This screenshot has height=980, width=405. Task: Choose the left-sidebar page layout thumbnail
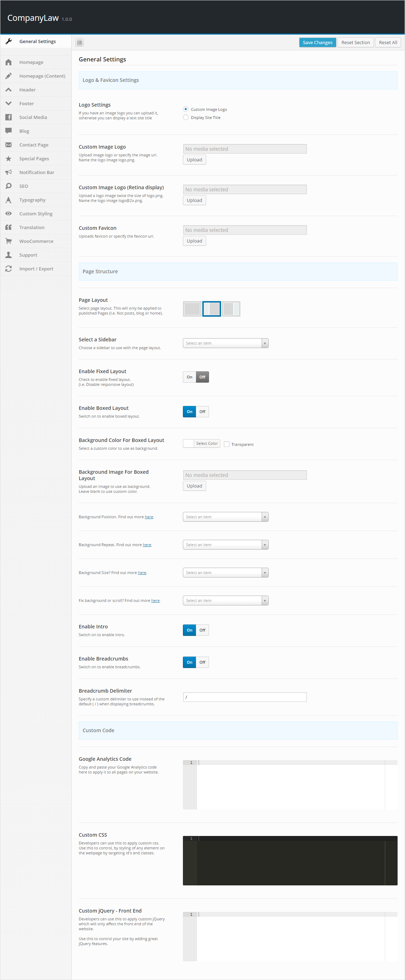click(x=212, y=309)
